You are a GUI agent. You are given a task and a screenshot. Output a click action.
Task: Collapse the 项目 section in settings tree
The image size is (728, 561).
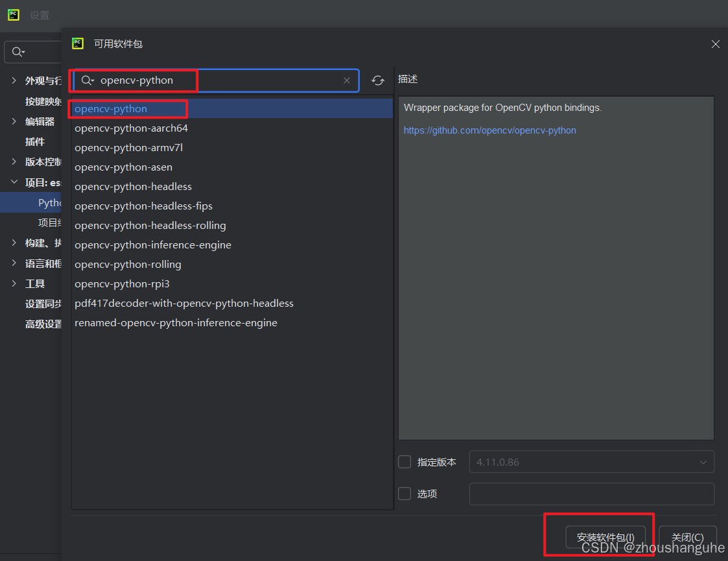[14, 182]
